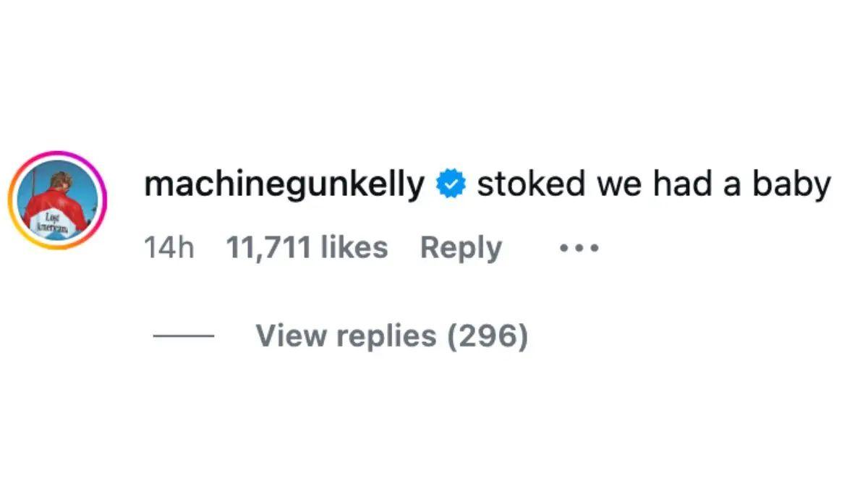This screenshot has width=868, height=488.
Task: Click the checkmark inside the blue verification badge
Action: tap(449, 183)
